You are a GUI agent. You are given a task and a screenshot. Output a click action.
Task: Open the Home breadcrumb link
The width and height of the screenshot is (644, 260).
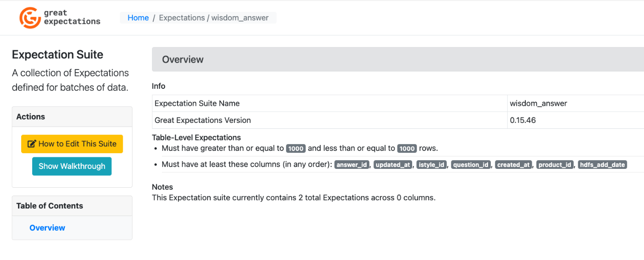coord(138,18)
